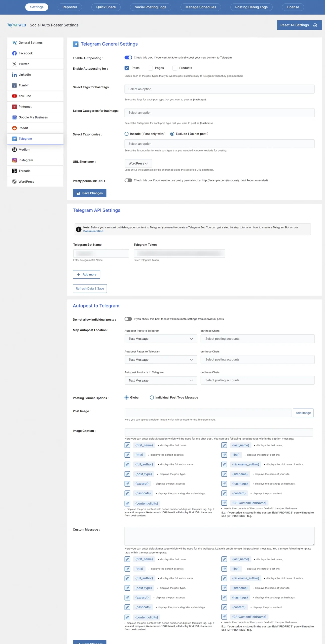Select the Tumblr icon in sidebar

point(14,85)
